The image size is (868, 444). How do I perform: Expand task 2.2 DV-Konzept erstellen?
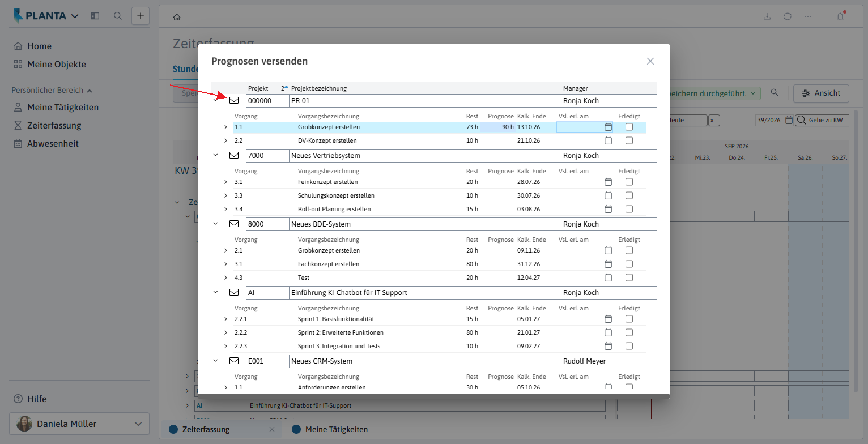[x=225, y=140]
